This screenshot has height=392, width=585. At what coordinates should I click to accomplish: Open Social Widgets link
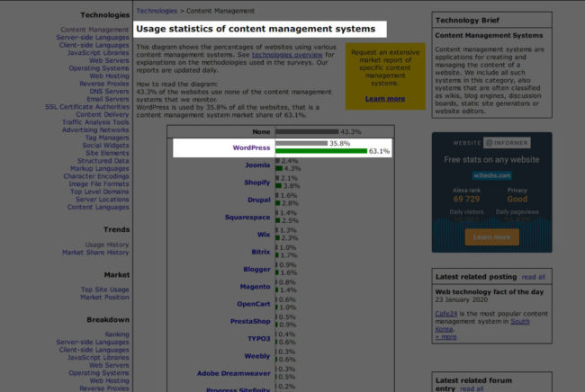pos(105,146)
